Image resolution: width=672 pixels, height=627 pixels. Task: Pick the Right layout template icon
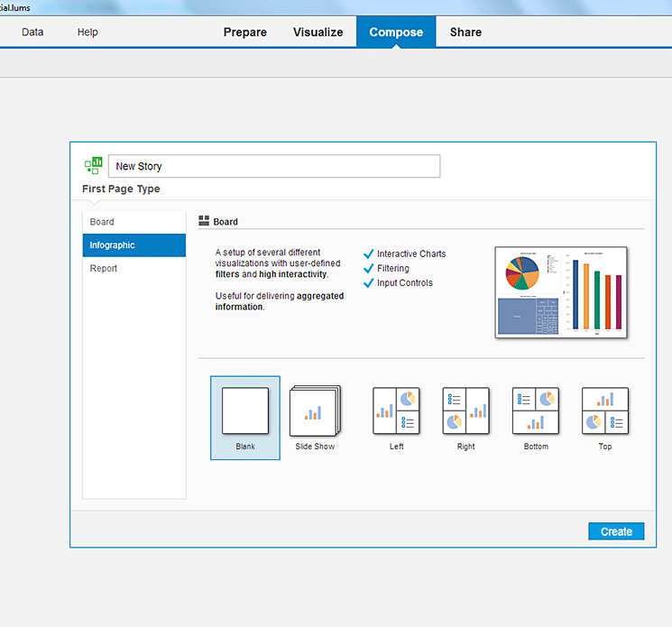tap(465, 411)
